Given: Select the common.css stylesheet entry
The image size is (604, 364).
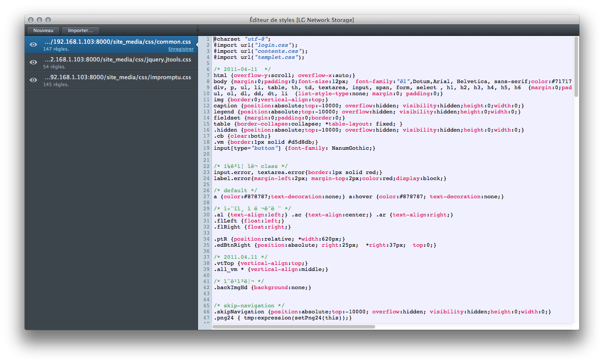Looking at the screenshot, I should pyautogui.click(x=111, y=45).
